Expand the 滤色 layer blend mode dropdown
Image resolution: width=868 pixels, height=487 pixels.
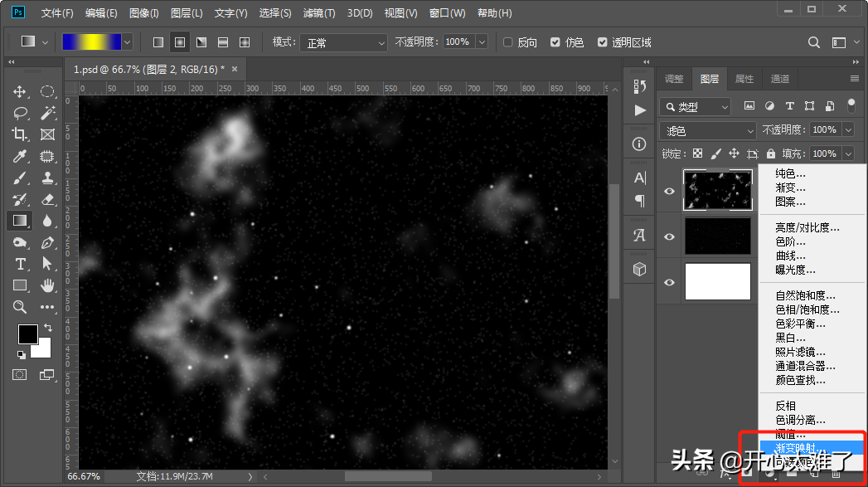[x=708, y=130]
